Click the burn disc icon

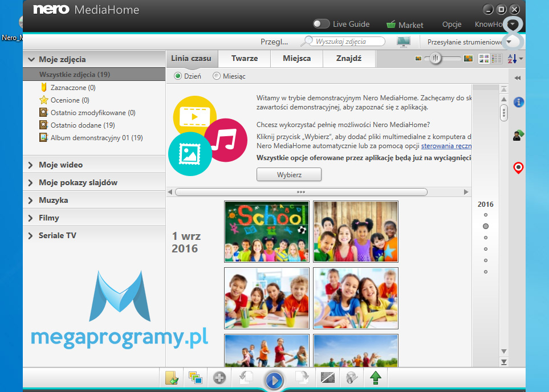click(x=352, y=378)
